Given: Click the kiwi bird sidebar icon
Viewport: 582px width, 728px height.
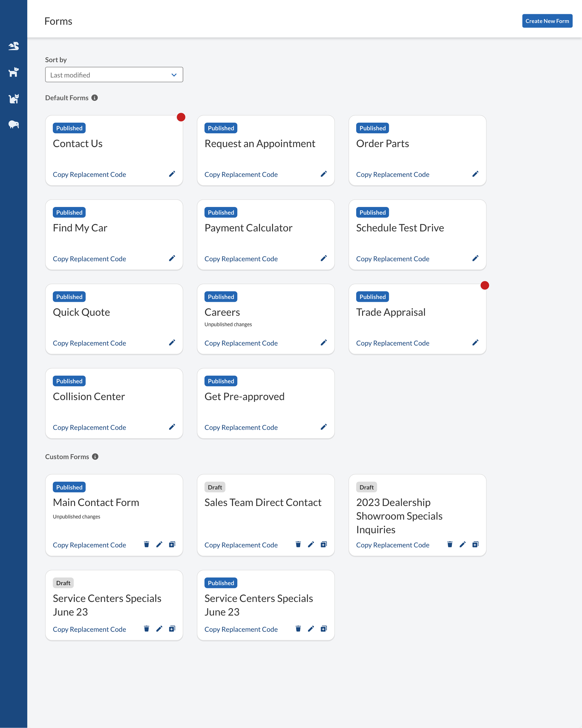Looking at the screenshot, I should pyautogui.click(x=14, y=125).
